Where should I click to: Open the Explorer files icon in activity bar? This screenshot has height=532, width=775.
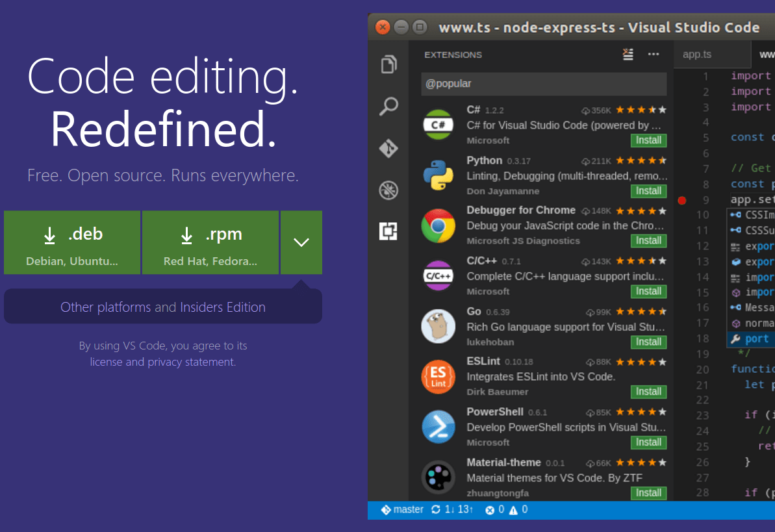click(388, 64)
